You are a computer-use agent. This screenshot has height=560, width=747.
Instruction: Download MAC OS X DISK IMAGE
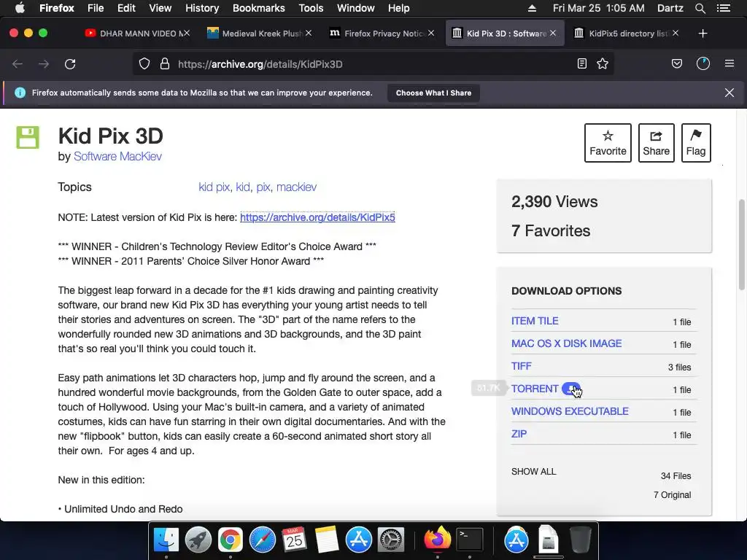pos(566,343)
